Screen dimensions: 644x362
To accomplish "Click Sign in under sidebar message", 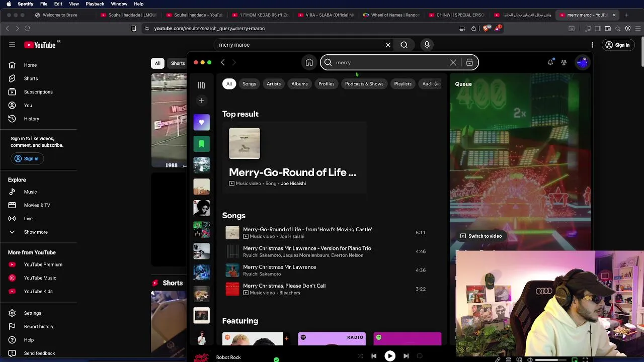I will click(x=26, y=158).
